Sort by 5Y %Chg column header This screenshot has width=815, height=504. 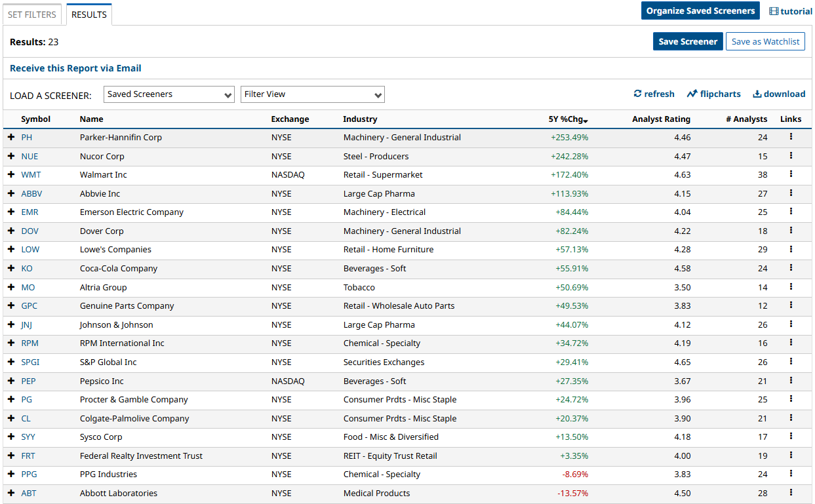pyautogui.click(x=567, y=119)
